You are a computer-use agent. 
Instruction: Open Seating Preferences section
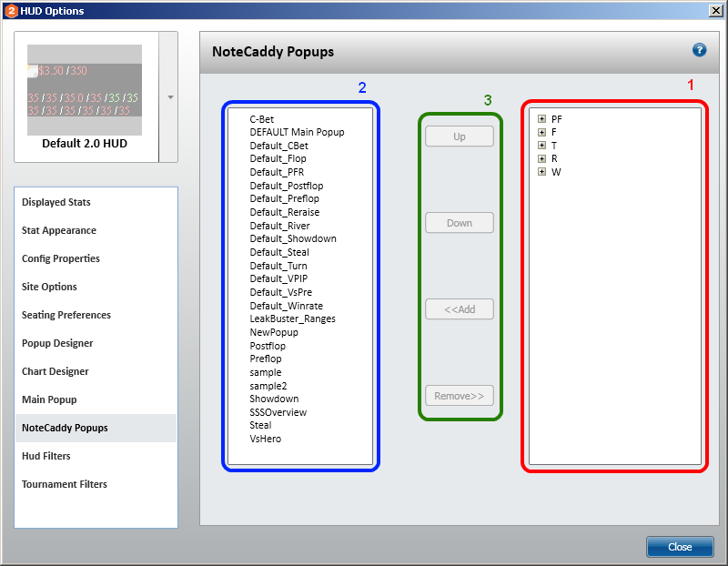pos(96,315)
